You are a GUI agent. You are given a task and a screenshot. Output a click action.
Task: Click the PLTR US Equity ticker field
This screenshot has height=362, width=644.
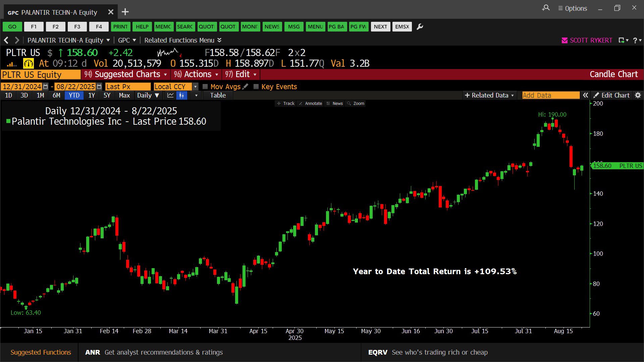coord(41,74)
